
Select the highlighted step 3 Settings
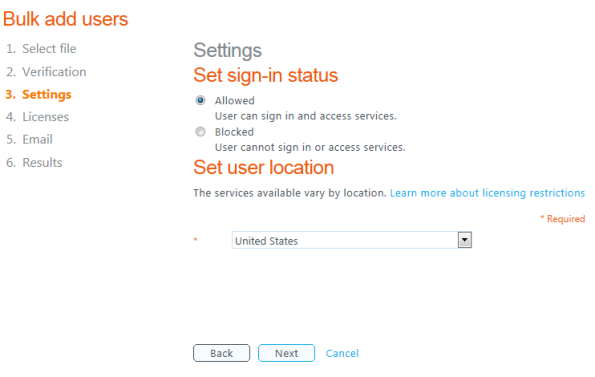38,94
